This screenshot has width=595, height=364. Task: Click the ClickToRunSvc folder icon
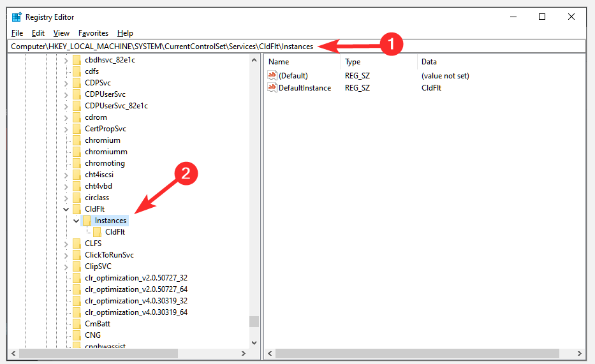(77, 255)
